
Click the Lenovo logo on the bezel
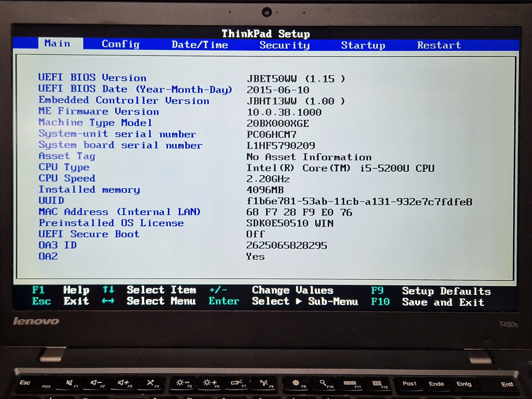pos(36,321)
